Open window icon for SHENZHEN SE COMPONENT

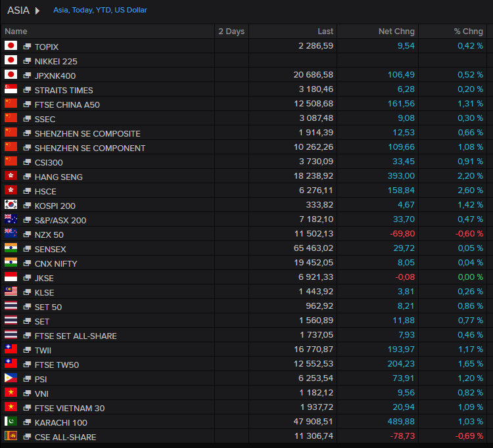pyautogui.click(x=27, y=148)
